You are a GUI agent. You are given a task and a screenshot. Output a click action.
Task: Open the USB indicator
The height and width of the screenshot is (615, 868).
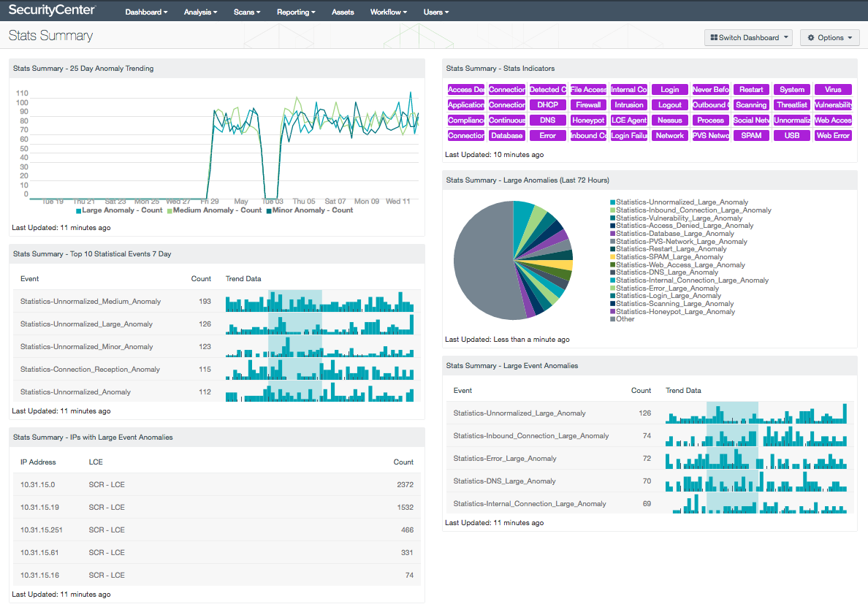pyautogui.click(x=792, y=136)
